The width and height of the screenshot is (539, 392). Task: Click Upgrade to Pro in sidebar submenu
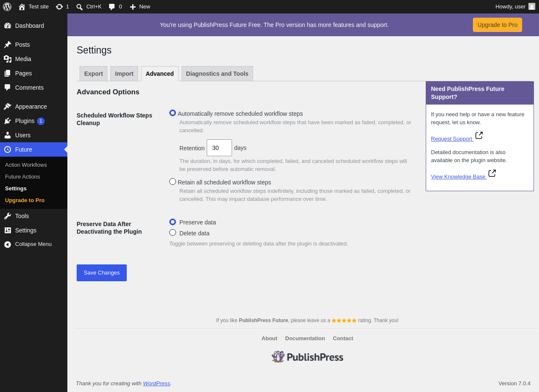tap(25, 200)
